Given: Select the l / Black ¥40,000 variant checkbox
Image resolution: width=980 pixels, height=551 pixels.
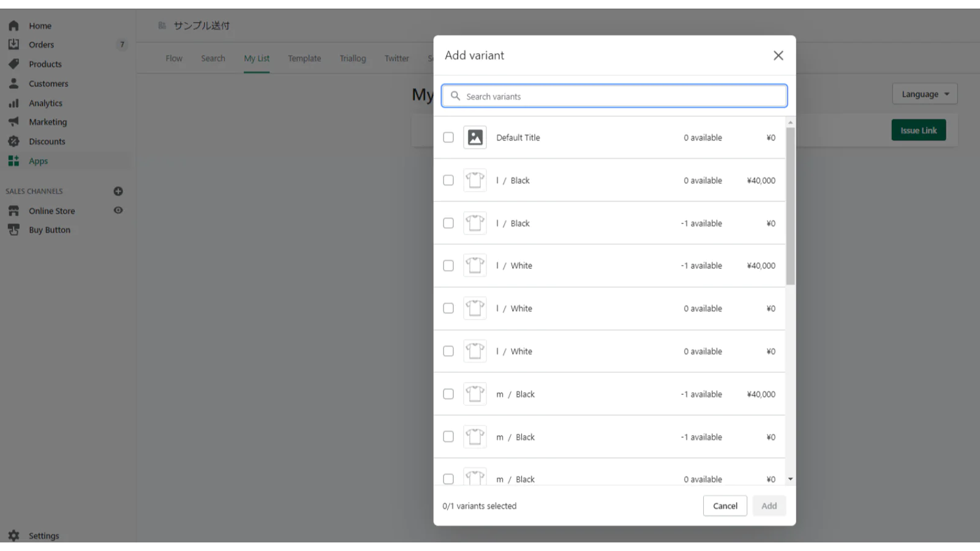Looking at the screenshot, I should pos(448,181).
